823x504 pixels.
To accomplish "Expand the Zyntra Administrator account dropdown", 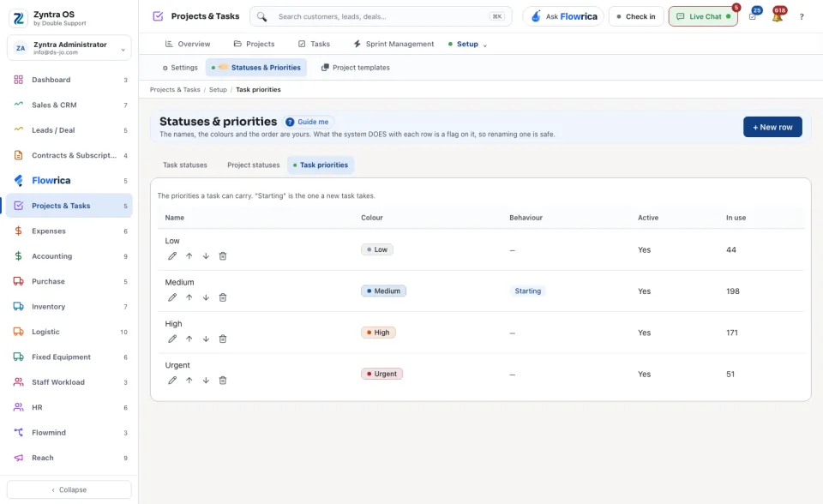I will click(69, 48).
